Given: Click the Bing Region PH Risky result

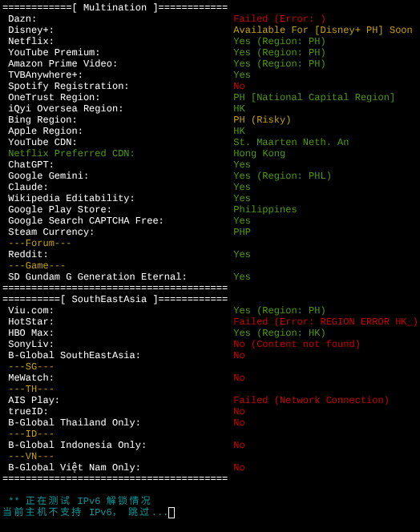Looking at the screenshot, I should [x=262, y=119].
